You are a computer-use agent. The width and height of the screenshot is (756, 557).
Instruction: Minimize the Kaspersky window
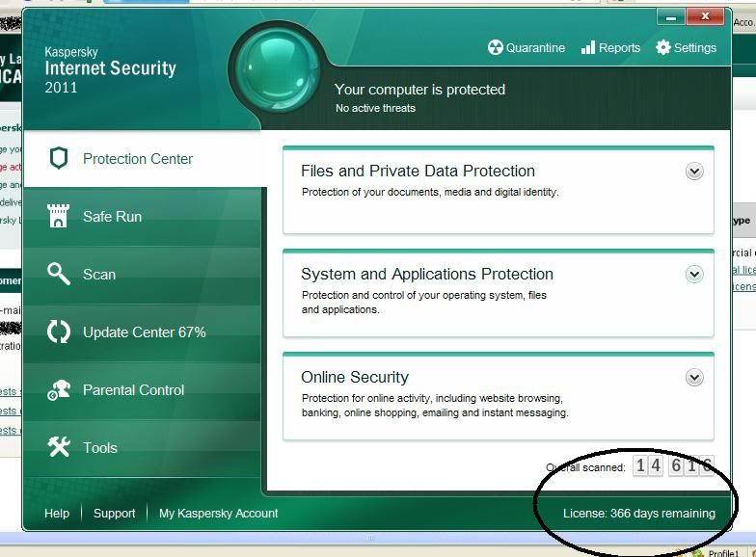tap(671, 17)
